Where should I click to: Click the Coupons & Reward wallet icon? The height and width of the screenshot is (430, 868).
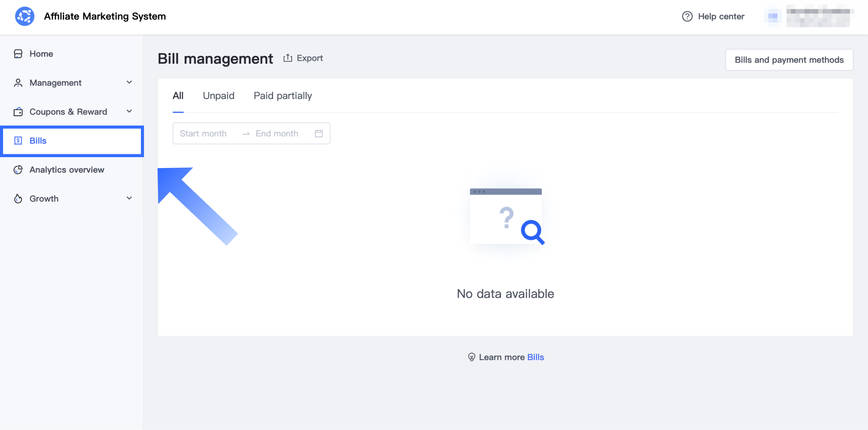[x=18, y=112]
